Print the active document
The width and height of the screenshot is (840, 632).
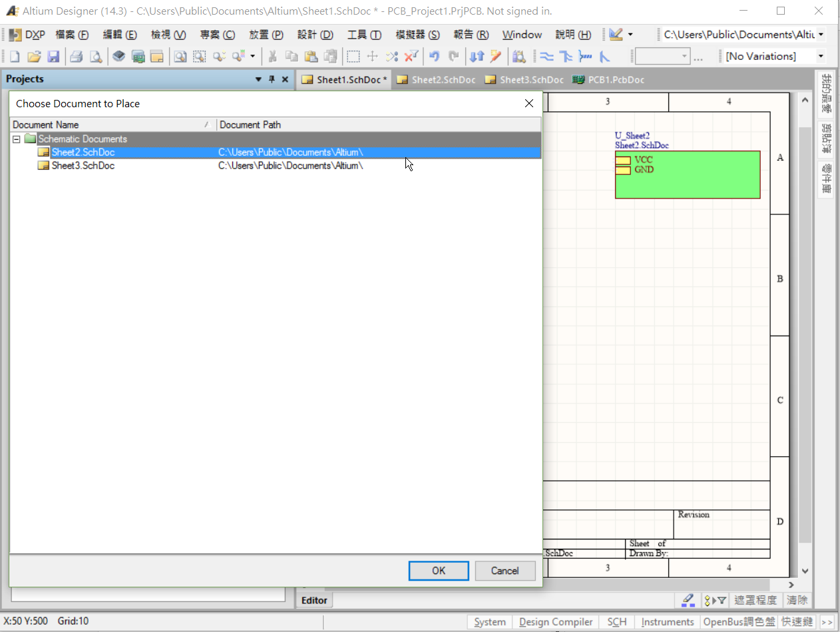point(75,56)
